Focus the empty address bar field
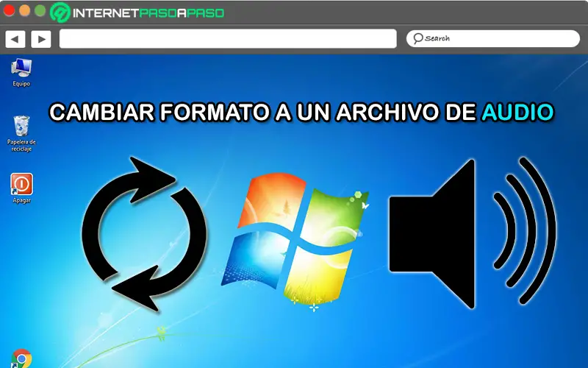Screen dimensions: 588x368 (228, 39)
